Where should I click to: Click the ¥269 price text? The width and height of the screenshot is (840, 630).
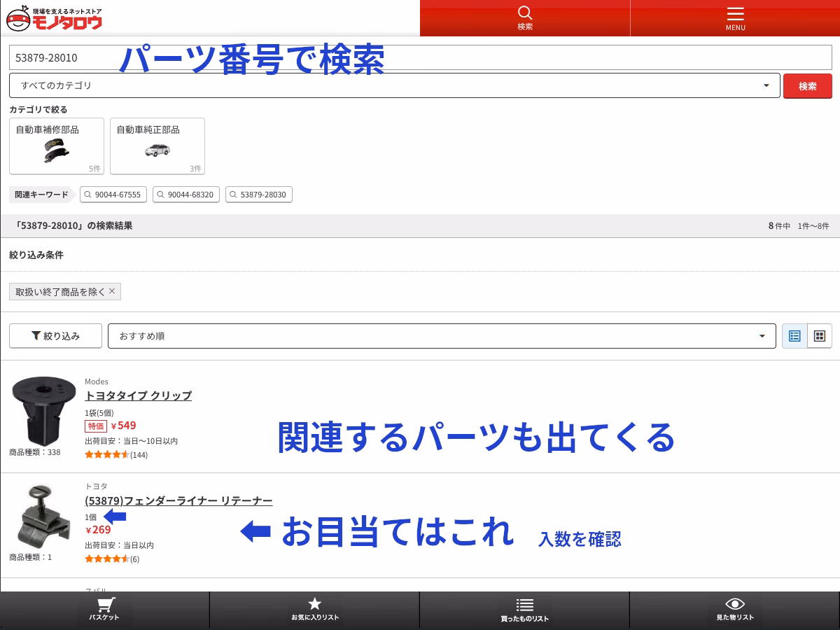click(x=98, y=530)
